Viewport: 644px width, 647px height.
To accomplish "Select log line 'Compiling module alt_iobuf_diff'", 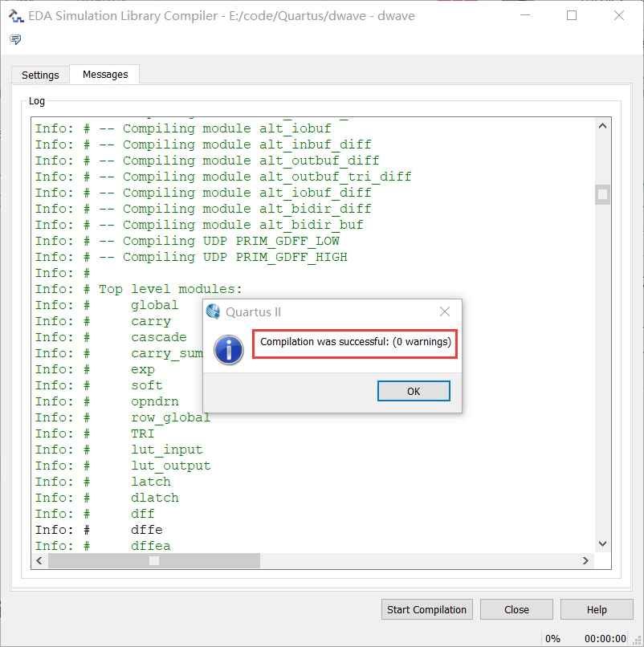I will click(203, 193).
